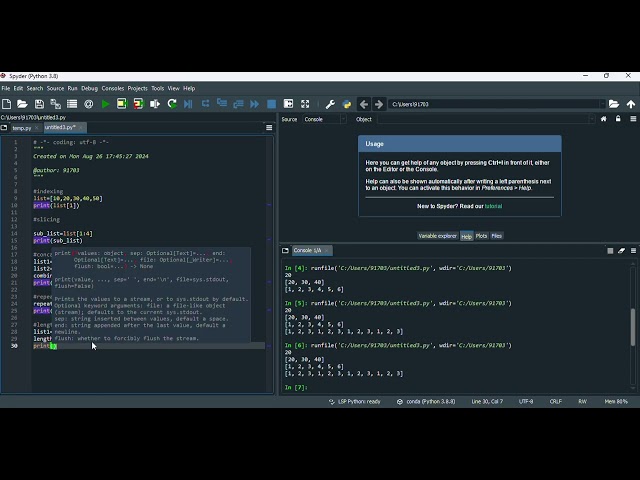Click the conda (Python 3.8.8) status entry
640x480 pixels.
tap(426, 402)
